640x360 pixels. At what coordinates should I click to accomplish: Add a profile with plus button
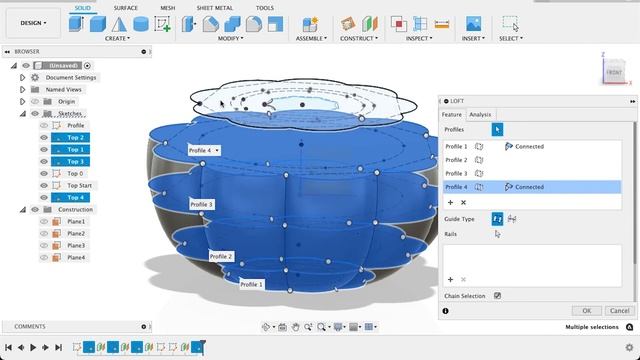[x=450, y=202]
